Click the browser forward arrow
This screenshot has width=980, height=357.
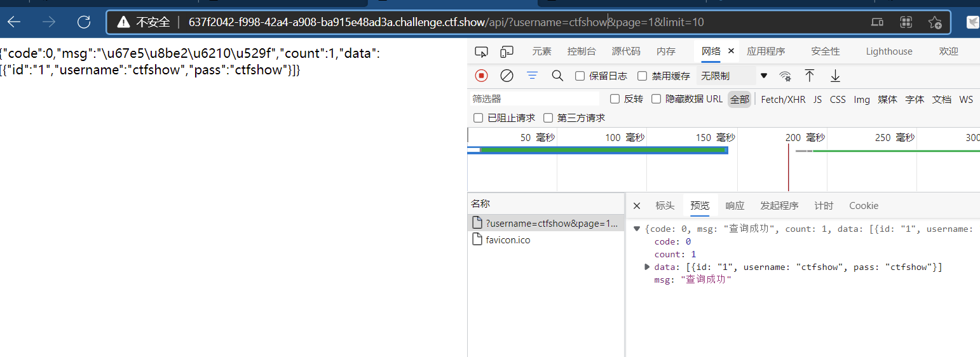[48, 22]
